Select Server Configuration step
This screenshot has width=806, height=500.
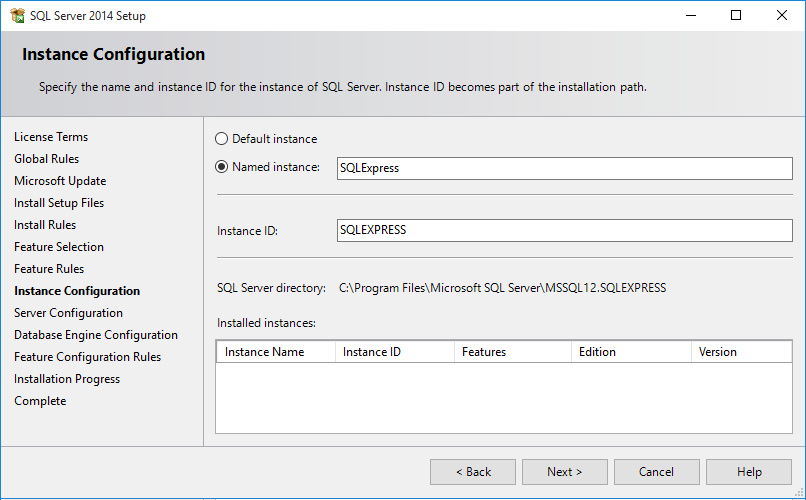click(x=68, y=313)
